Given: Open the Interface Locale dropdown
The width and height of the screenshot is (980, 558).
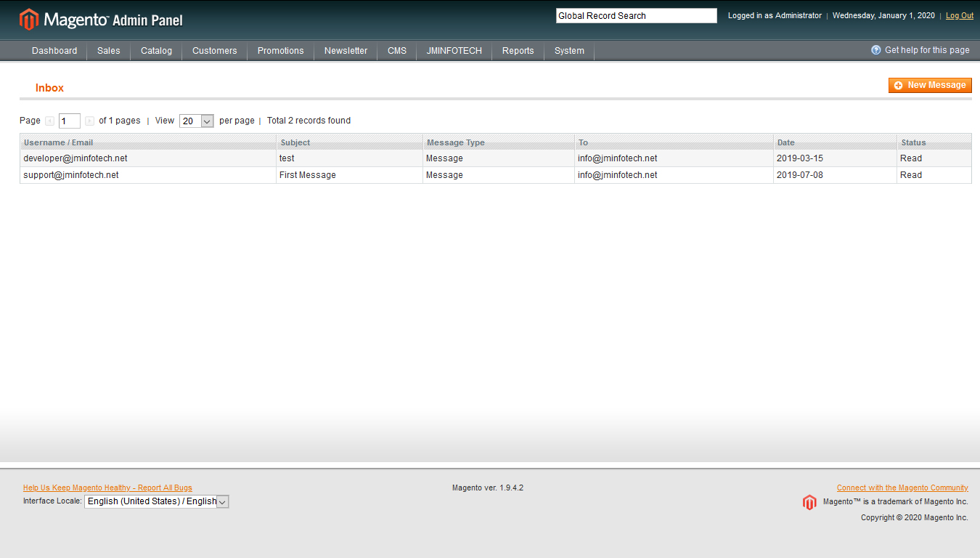Looking at the screenshot, I should pyautogui.click(x=157, y=501).
